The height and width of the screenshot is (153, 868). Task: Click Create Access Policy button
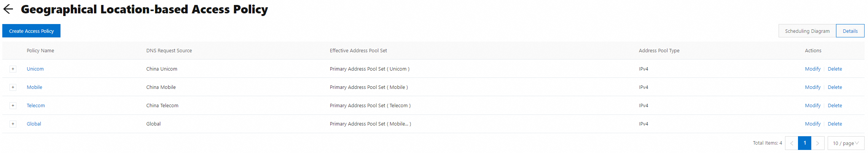[x=31, y=31]
